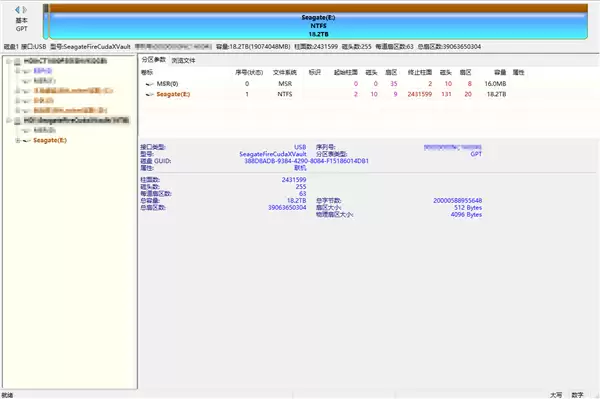Click the 起始柱面 column header
Screen dimensions: 600x399
click(x=346, y=72)
